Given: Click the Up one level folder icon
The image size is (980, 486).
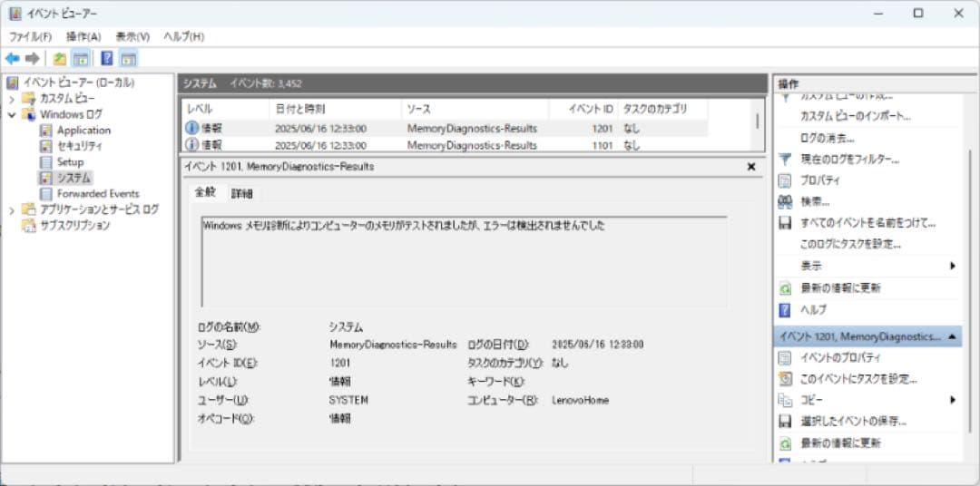Looking at the screenshot, I should click(x=59, y=59).
